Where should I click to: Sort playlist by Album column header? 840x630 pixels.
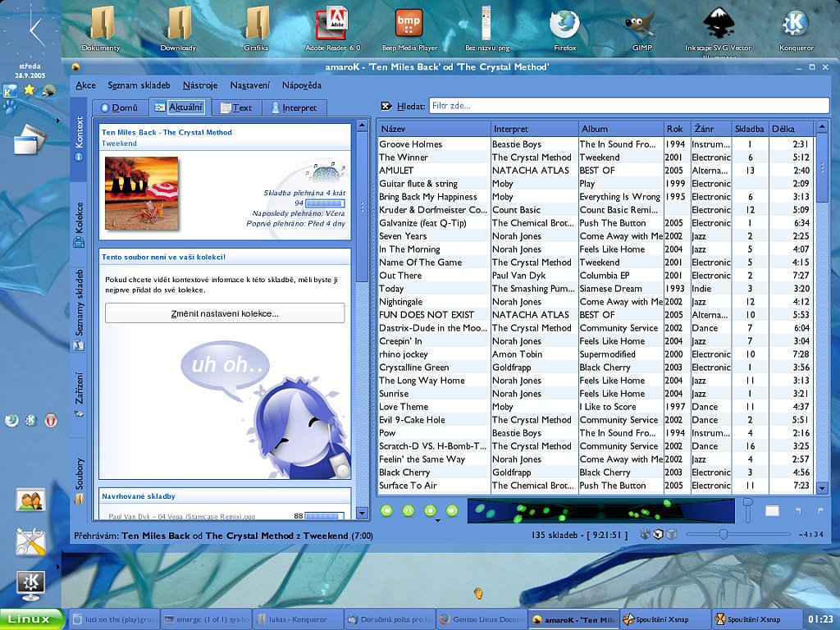click(621, 129)
